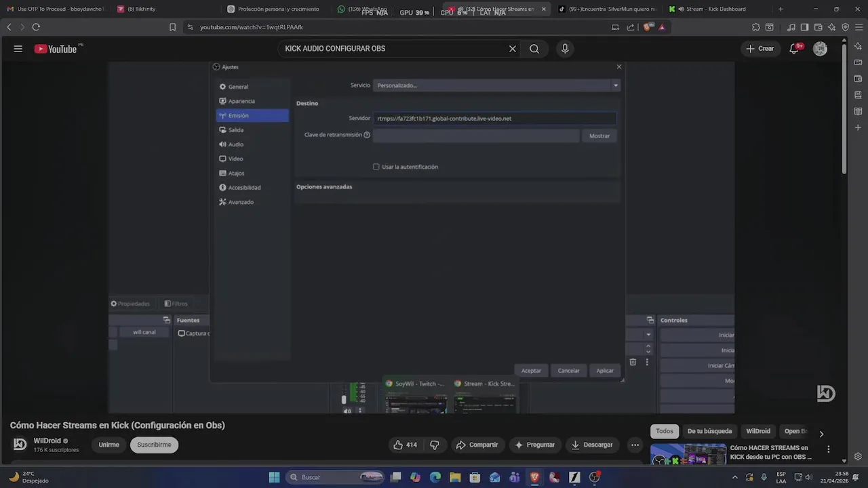Click the Unirme membership button
868x488 pixels.
click(108, 445)
